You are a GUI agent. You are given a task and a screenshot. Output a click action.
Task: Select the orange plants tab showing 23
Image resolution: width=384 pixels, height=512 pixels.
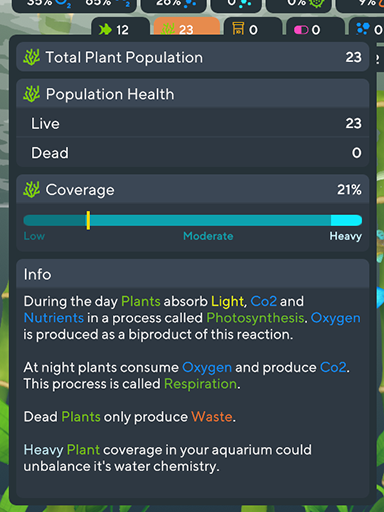click(187, 27)
